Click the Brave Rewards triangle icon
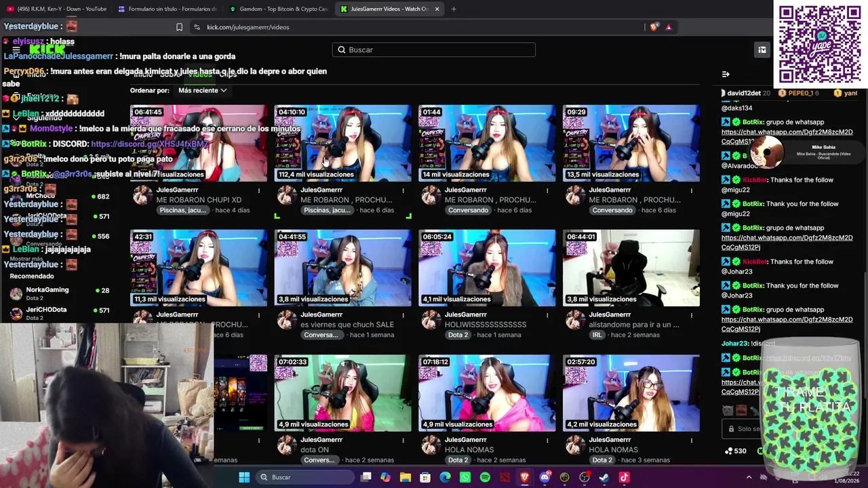Viewport: 868px width, 488px height. click(669, 27)
